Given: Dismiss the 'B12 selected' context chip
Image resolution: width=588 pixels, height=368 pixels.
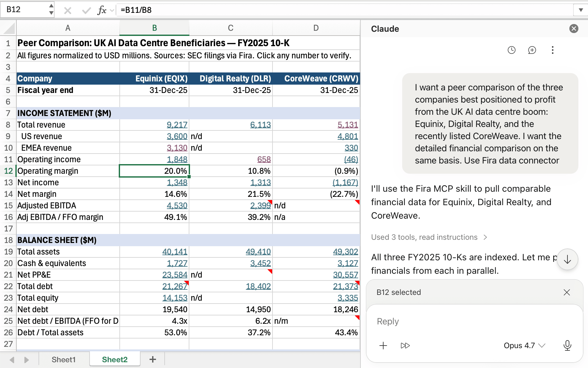Looking at the screenshot, I should point(566,292).
